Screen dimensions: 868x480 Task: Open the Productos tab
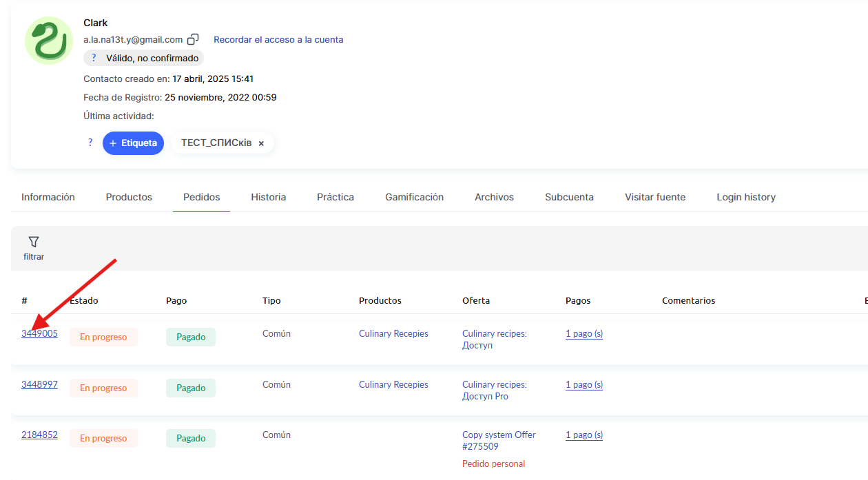click(x=129, y=197)
